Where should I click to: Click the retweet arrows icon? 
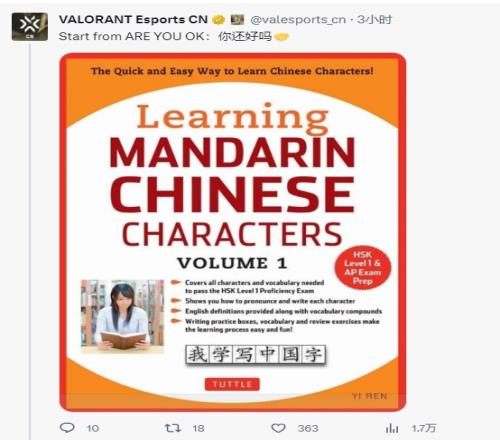[173, 428]
